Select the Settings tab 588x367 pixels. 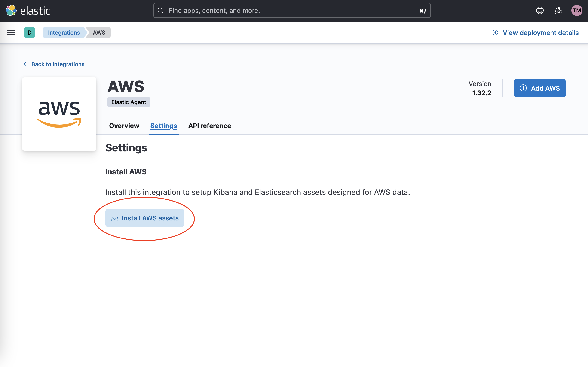click(x=163, y=126)
